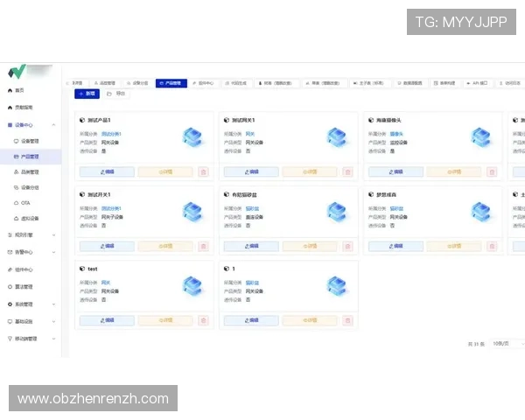The image size is (525, 420).
Task: Switch to the API接口 top tab
Action: pyautogui.click(x=477, y=83)
